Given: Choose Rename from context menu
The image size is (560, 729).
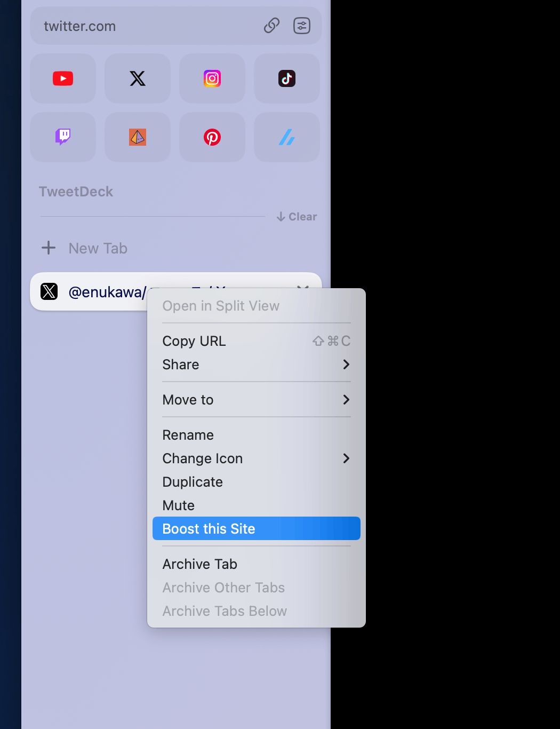Looking at the screenshot, I should (257, 435).
